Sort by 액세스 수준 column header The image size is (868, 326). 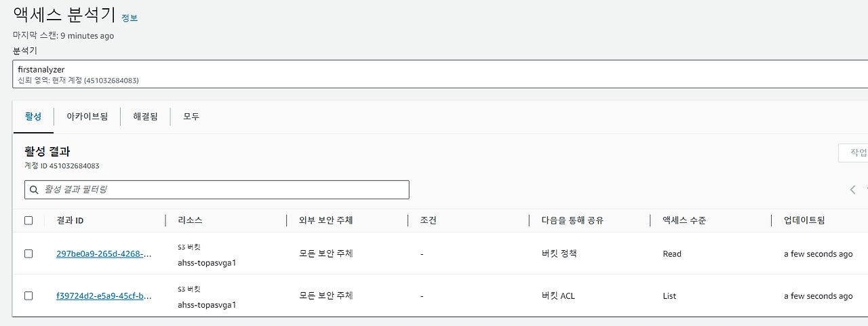click(684, 220)
